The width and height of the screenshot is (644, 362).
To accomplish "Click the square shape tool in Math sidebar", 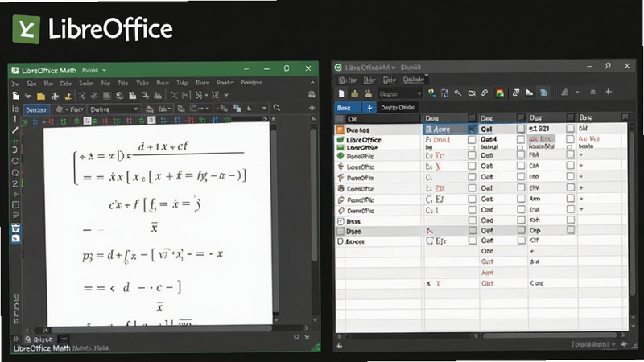I will (x=15, y=205).
